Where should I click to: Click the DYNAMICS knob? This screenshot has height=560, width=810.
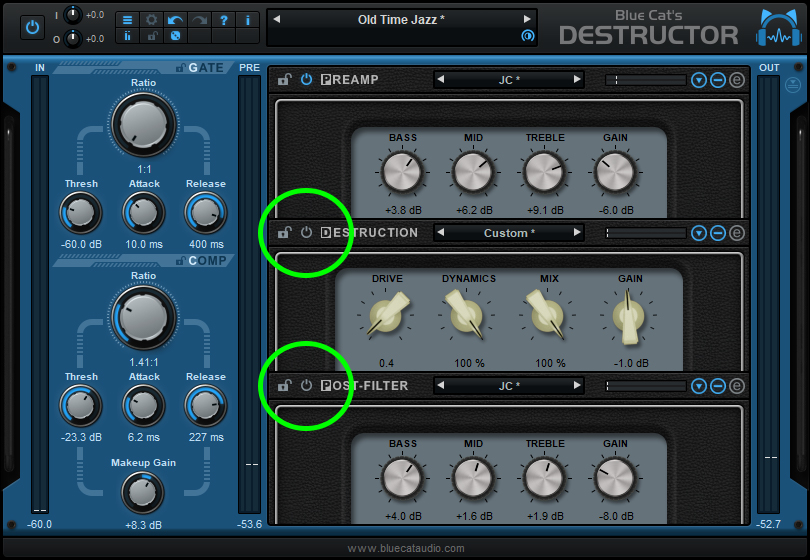pyautogui.click(x=466, y=316)
